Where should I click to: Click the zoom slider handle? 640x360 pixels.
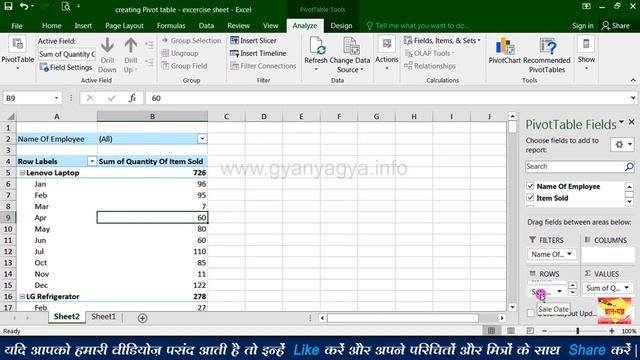578,331
